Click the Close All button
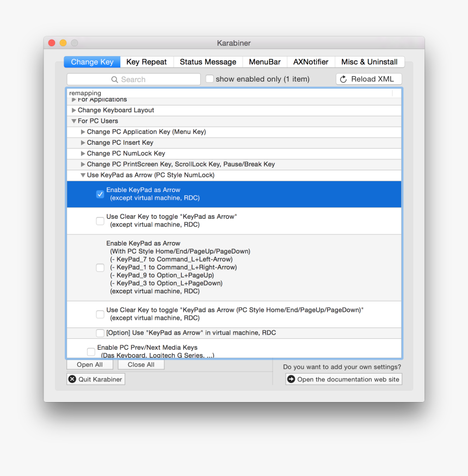Image resolution: width=468 pixels, height=476 pixels. point(141,364)
